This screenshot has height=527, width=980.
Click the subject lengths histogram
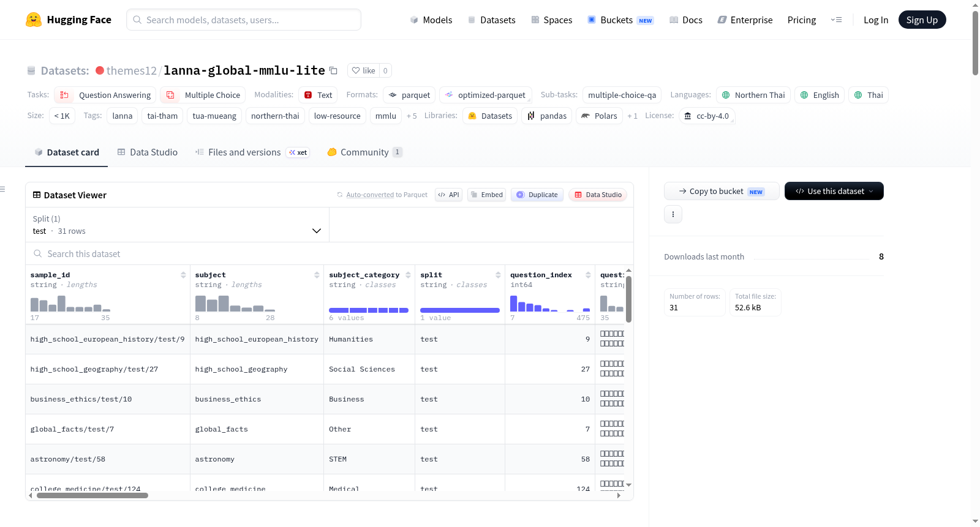point(235,303)
